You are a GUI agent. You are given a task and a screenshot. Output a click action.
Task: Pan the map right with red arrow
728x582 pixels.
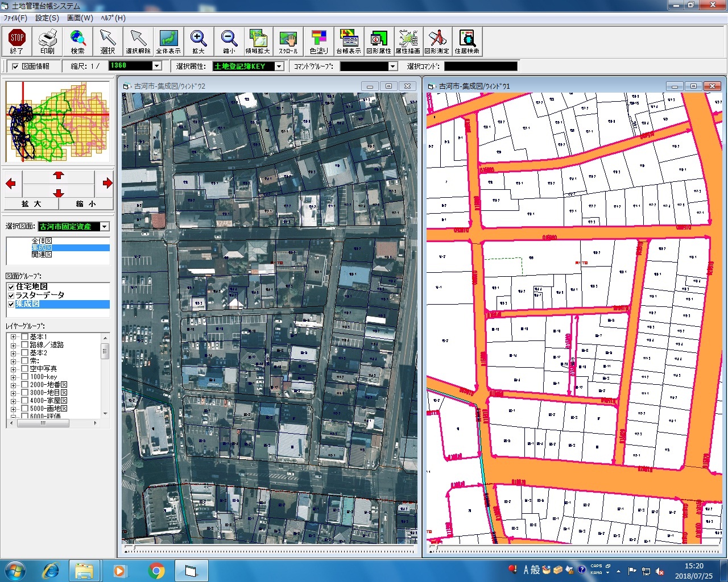click(107, 183)
